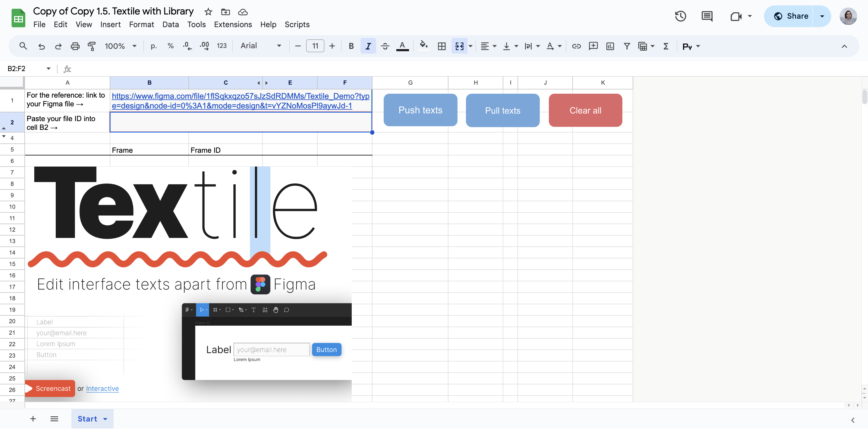Open input tools Py dropdown
The width and height of the screenshot is (868, 429).
click(x=691, y=46)
